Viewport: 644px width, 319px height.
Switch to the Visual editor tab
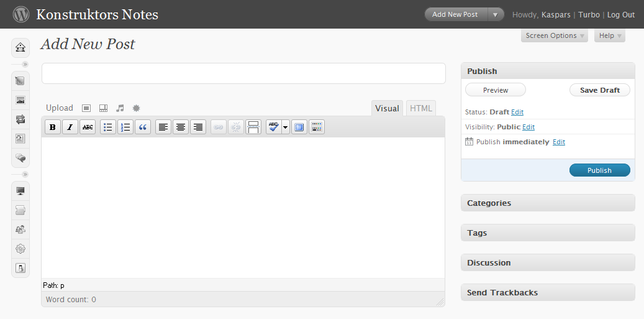387,108
